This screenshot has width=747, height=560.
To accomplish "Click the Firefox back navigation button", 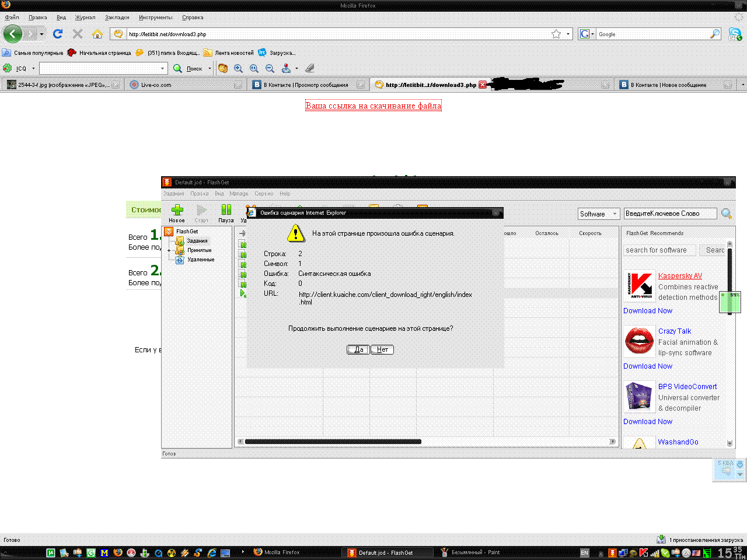I will pyautogui.click(x=13, y=34).
